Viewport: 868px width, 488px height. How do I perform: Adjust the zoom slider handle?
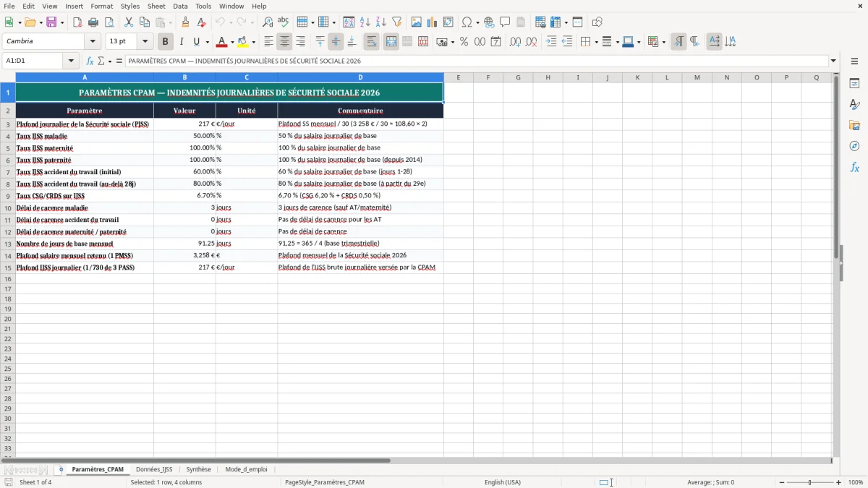(x=810, y=482)
